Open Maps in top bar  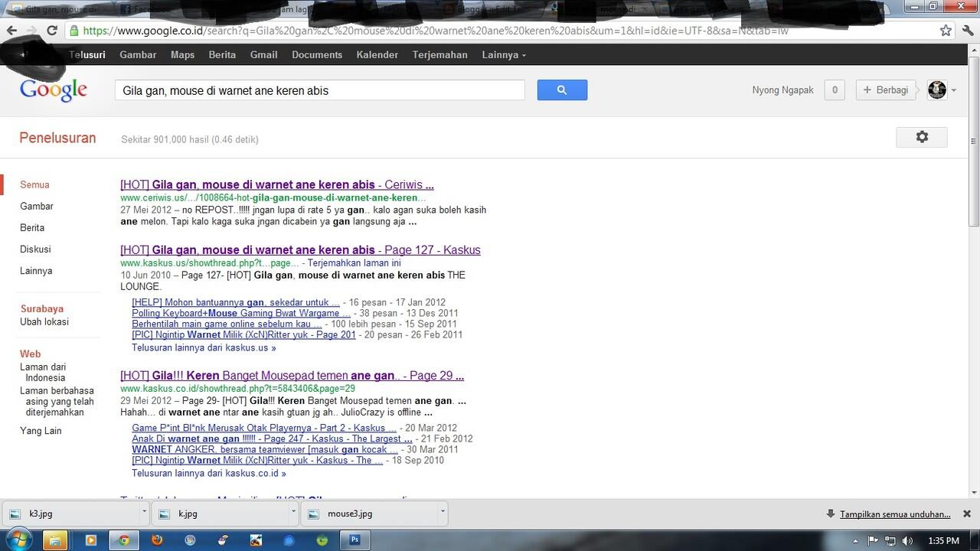182,55
